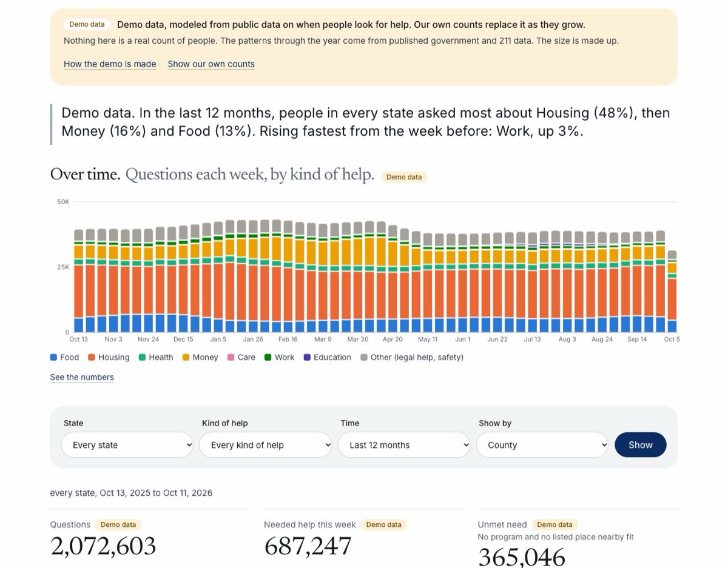This screenshot has height=568, width=728.
Task: Click the 'Aug 3' axis label
Action: tap(567, 339)
